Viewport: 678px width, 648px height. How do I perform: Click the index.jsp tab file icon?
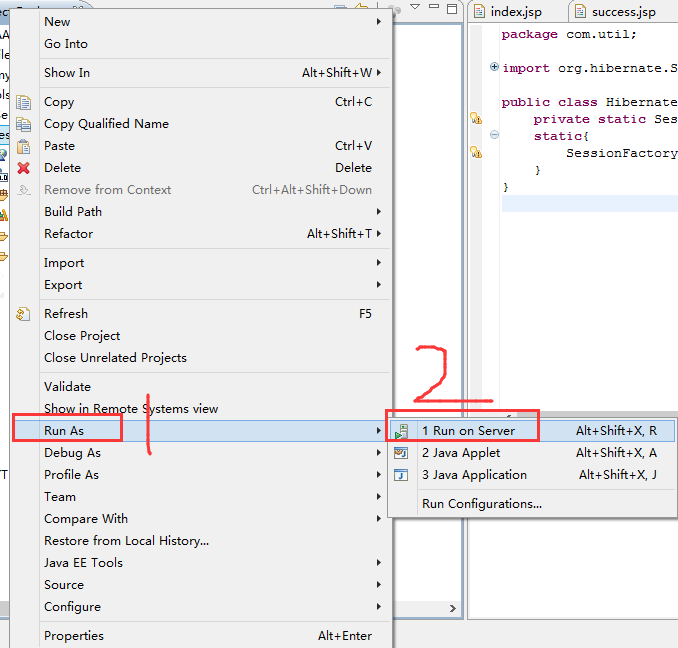[479, 11]
